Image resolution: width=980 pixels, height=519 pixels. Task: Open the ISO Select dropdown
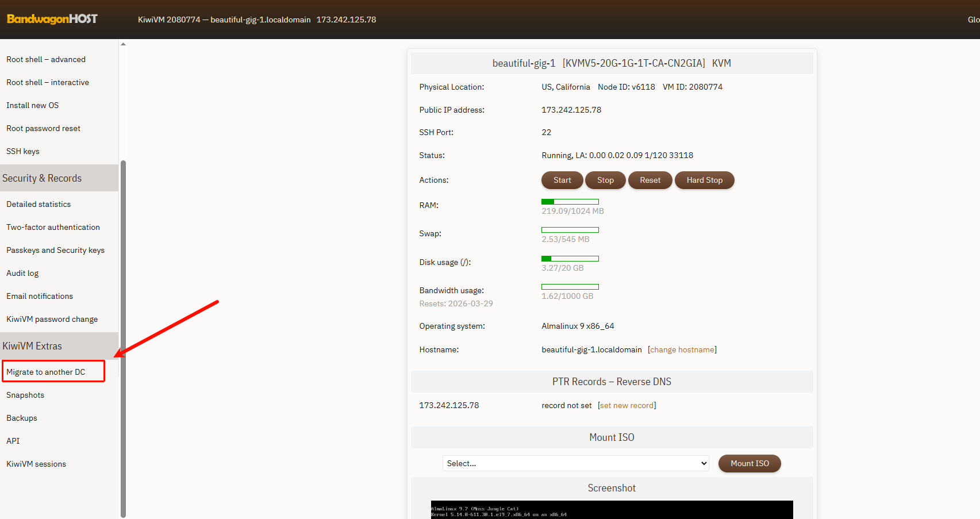point(575,463)
